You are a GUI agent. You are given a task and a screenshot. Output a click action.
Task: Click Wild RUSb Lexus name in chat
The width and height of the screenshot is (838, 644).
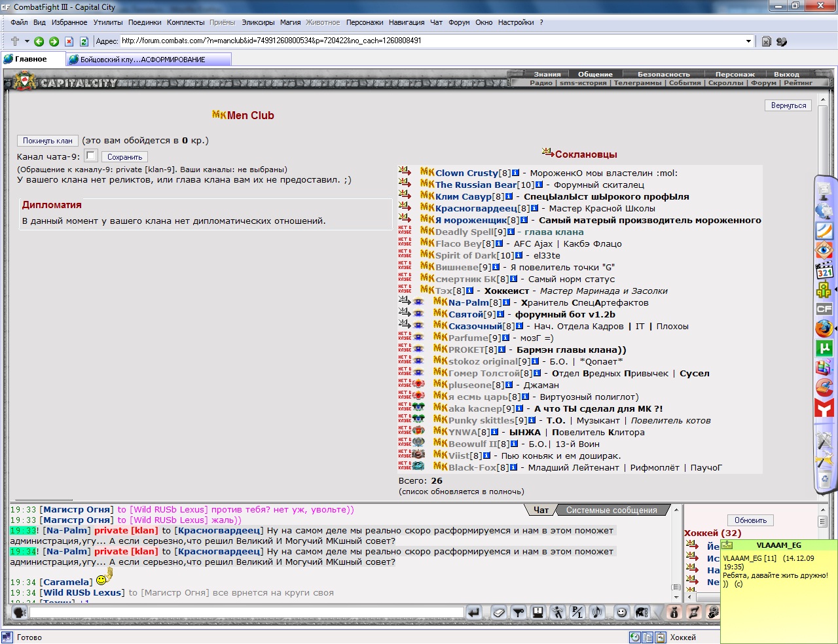coord(82,592)
